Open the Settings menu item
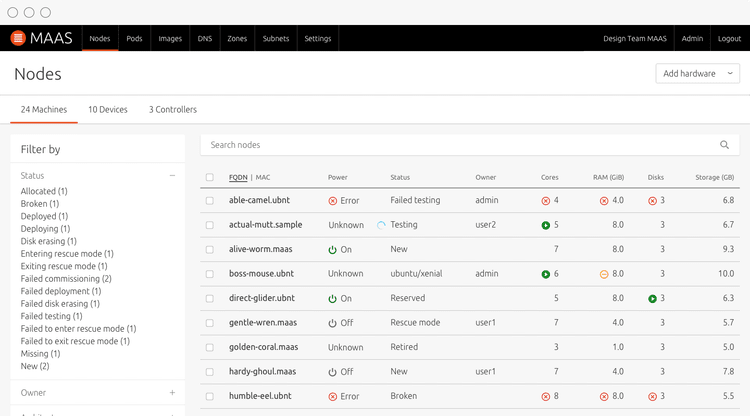This screenshot has height=416, width=750. [318, 38]
